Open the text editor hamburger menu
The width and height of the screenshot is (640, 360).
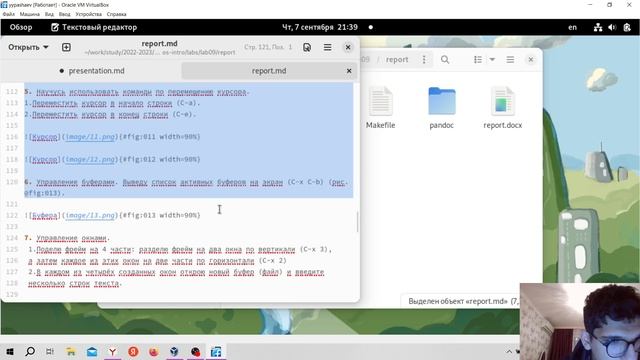pyautogui.click(x=327, y=47)
